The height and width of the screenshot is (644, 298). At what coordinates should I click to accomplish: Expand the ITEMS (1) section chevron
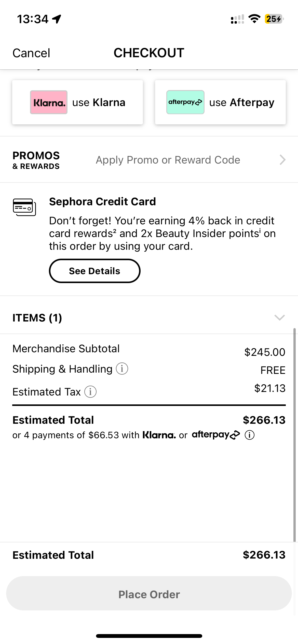[x=279, y=317]
